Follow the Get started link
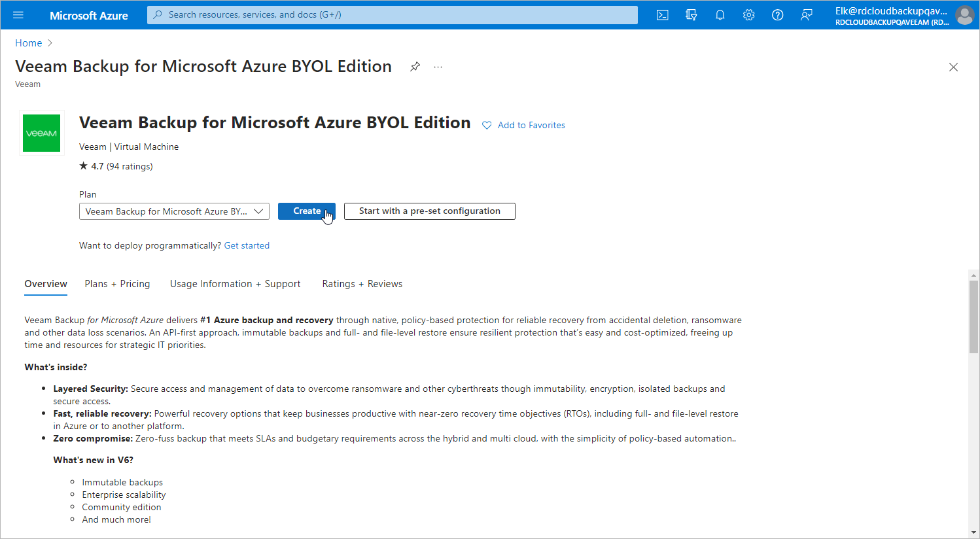980x539 pixels. pyautogui.click(x=247, y=246)
